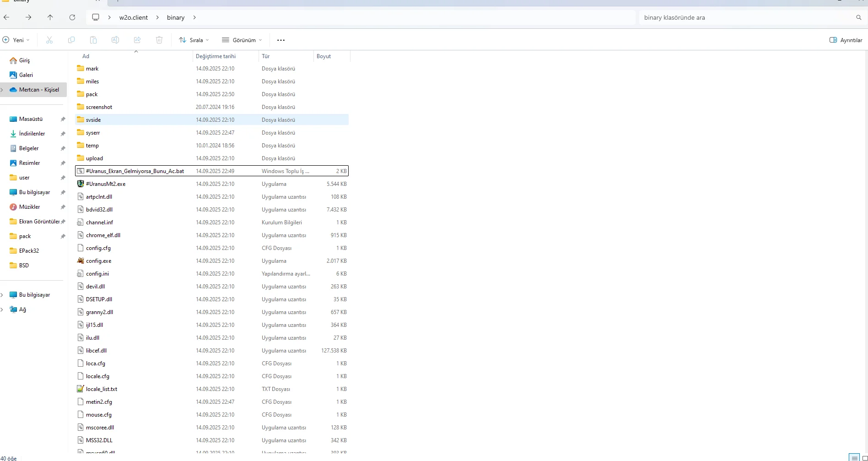
Task: Refresh the current folder view
Action: [72, 17]
